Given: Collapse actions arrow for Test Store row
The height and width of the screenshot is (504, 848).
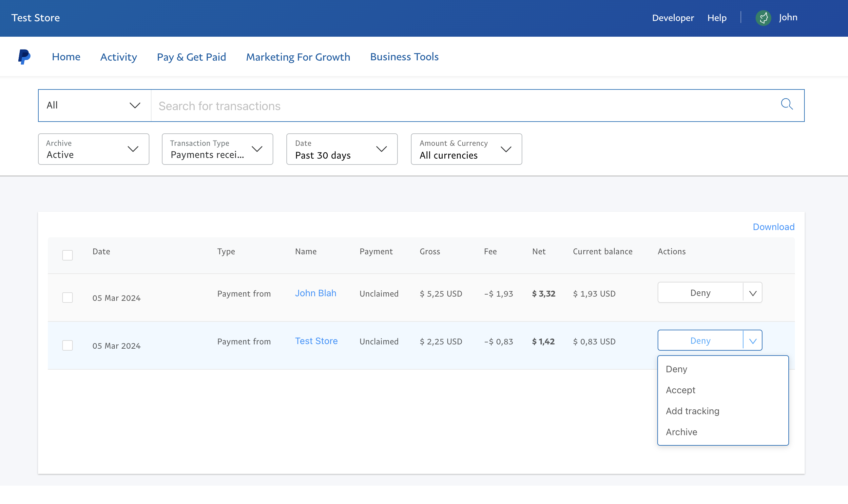Looking at the screenshot, I should click(x=753, y=340).
